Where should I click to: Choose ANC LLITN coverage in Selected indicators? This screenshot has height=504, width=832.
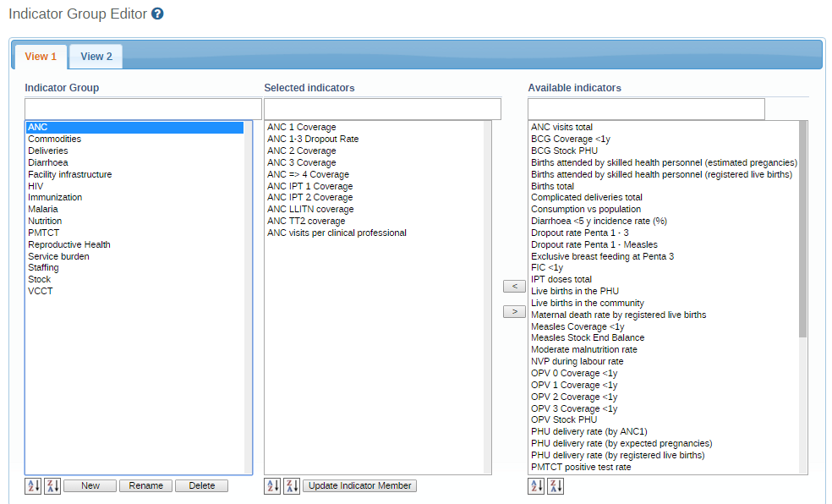point(310,209)
